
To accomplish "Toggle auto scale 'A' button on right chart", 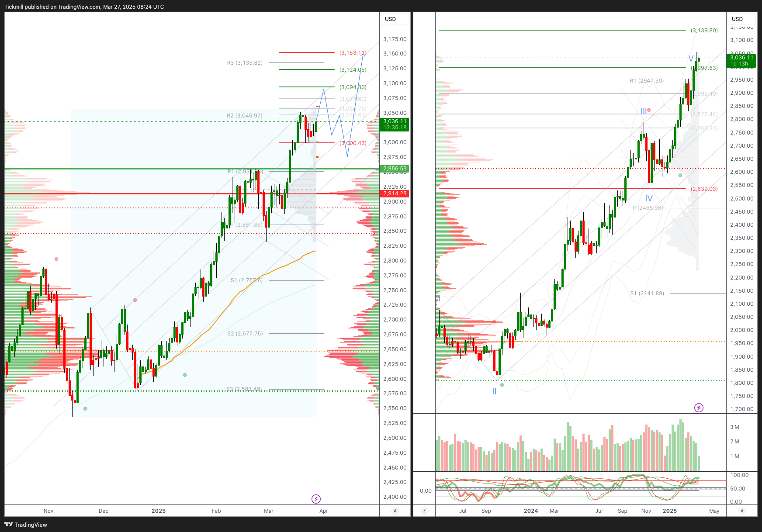I will [741, 511].
